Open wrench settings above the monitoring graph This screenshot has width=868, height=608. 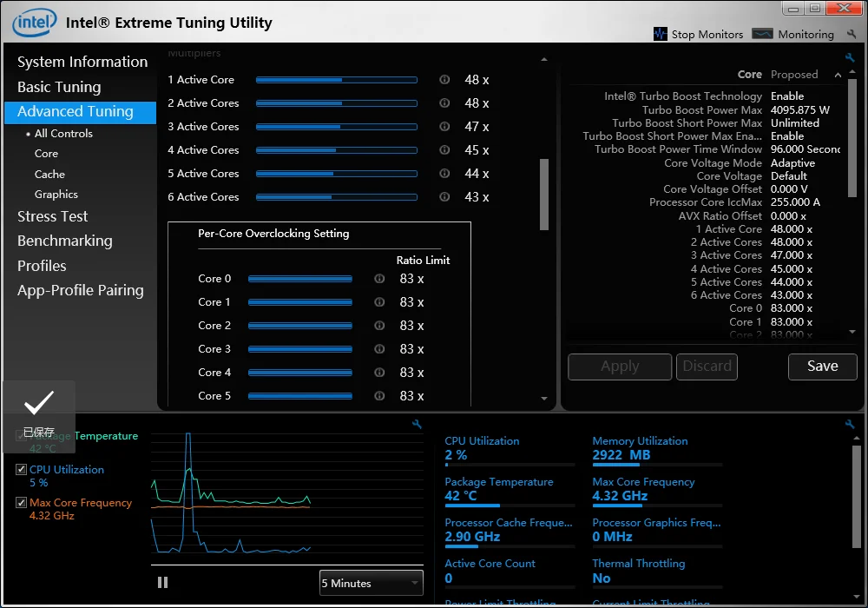point(418,424)
